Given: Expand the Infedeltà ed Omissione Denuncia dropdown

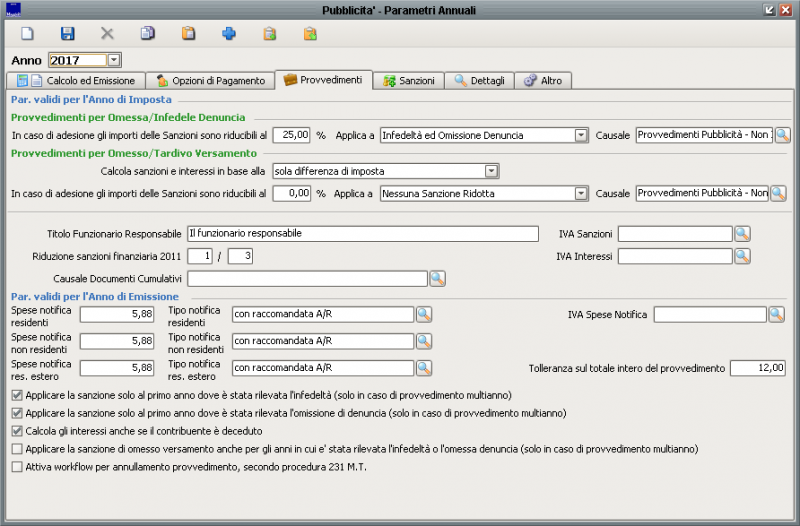Looking at the screenshot, I should 581,135.
